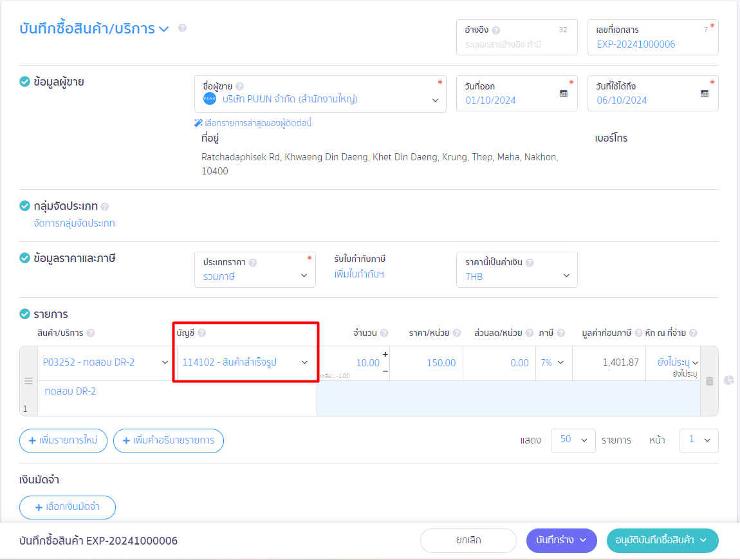Click help icon beside ประเภทราคา
Screen dimensions: 740x560
pos(253,263)
